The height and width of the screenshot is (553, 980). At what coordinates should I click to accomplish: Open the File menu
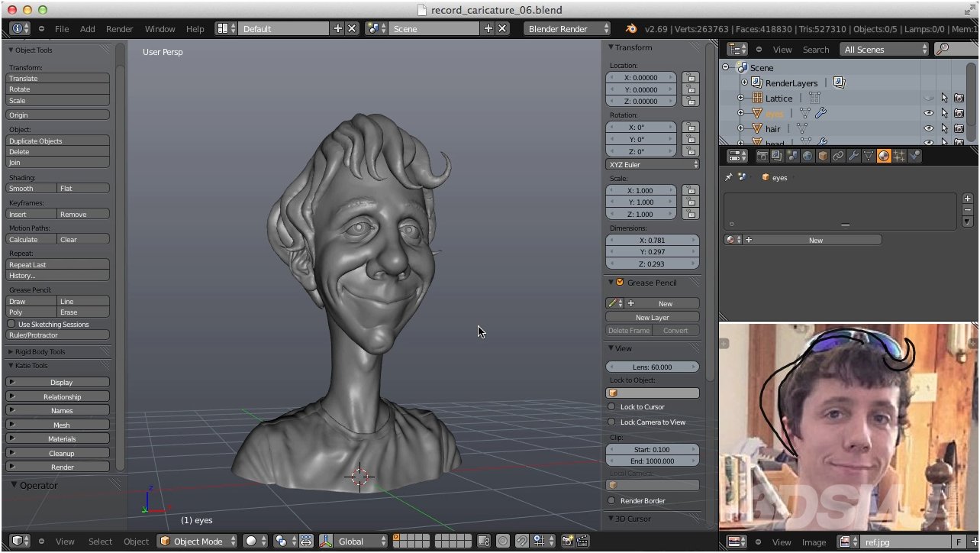(62, 28)
